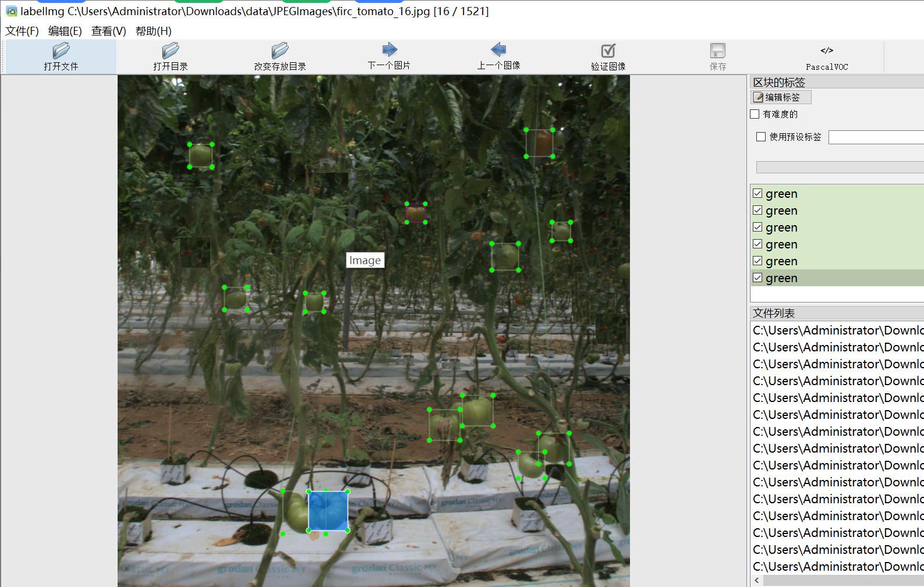Click bounding box on top-right reddish tomato
This screenshot has height=587, width=924.
point(540,143)
